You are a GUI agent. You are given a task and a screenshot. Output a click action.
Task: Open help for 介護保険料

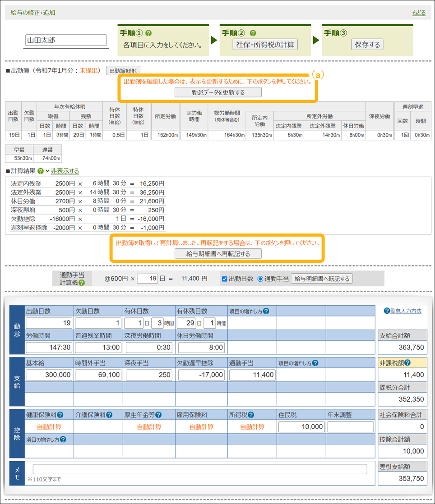click(109, 415)
